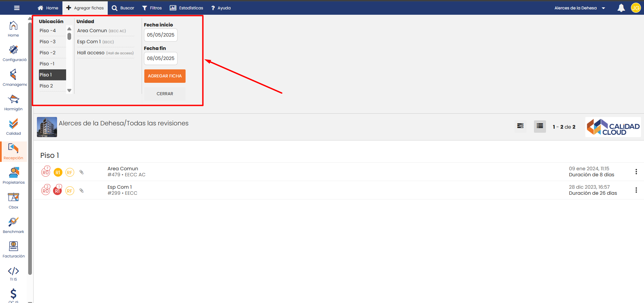644x303 pixels.
Task: Switch to grouped rows view
Action: [x=520, y=126]
